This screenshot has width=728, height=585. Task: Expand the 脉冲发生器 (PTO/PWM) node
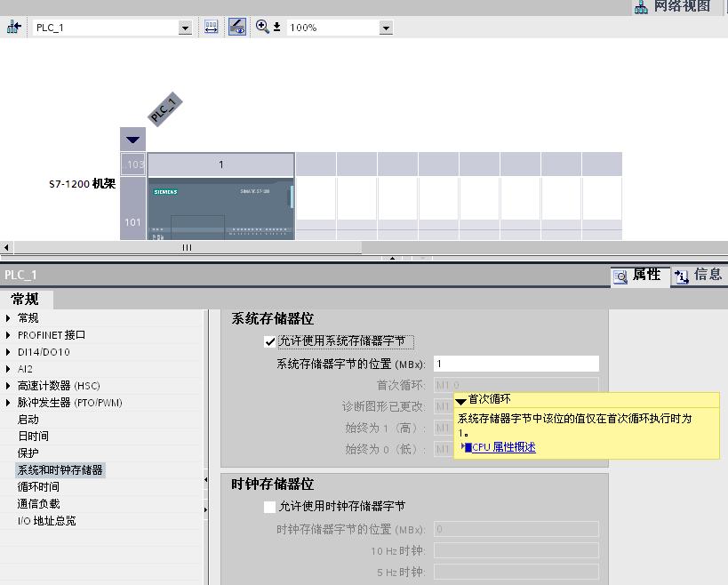8,403
